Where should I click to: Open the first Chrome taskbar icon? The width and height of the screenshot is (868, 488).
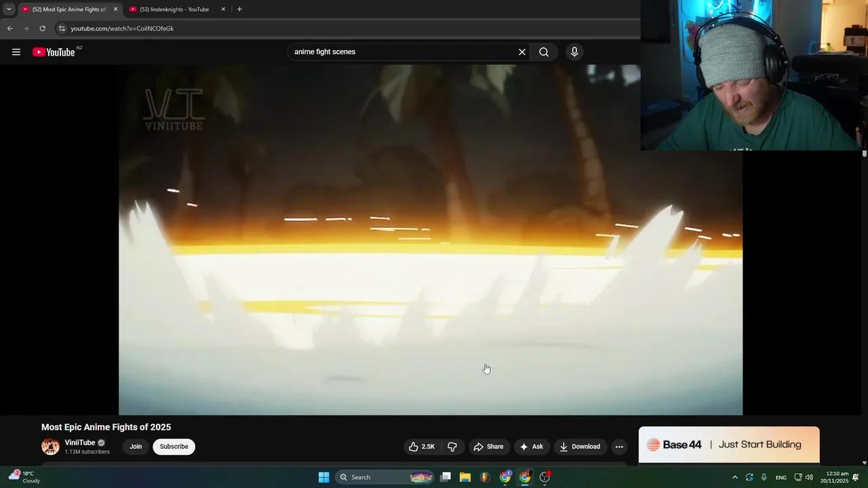pyautogui.click(x=505, y=477)
